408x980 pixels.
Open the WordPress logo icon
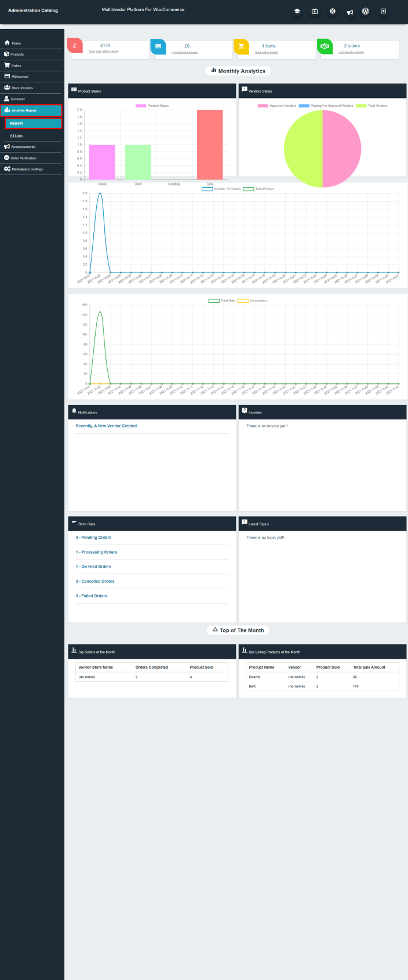pos(366,11)
